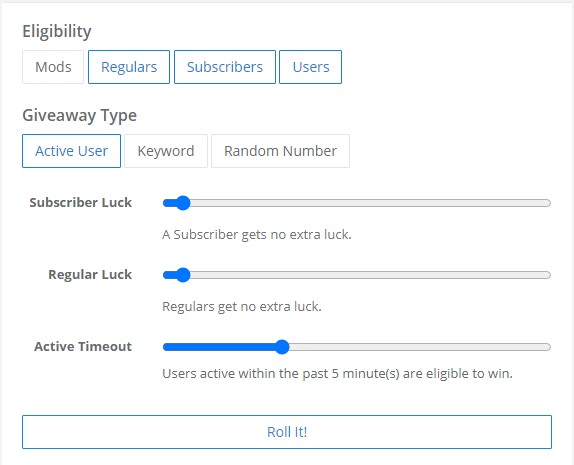The image size is (574, 465).
Task: Toggle the Mods eligibility button
Action: click(x=53, y=67)
